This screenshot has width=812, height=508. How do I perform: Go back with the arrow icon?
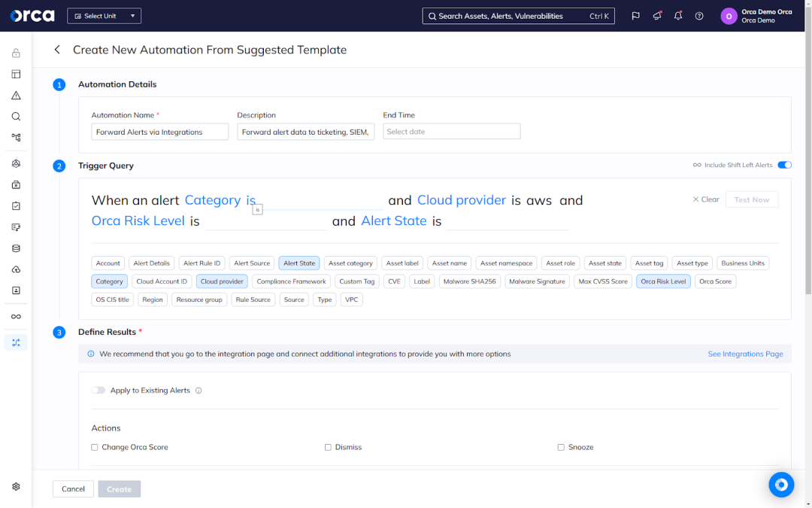point(57,50)
